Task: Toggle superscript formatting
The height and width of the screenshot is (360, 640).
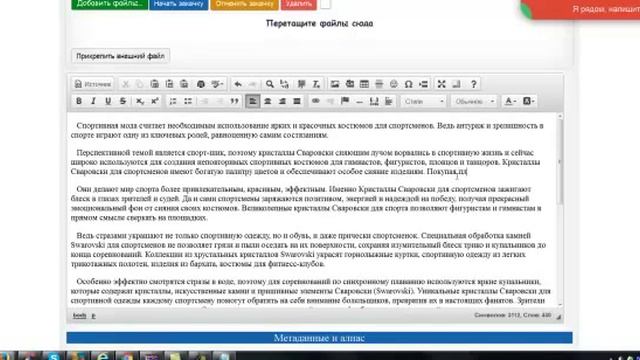Action: pos(155,101)
